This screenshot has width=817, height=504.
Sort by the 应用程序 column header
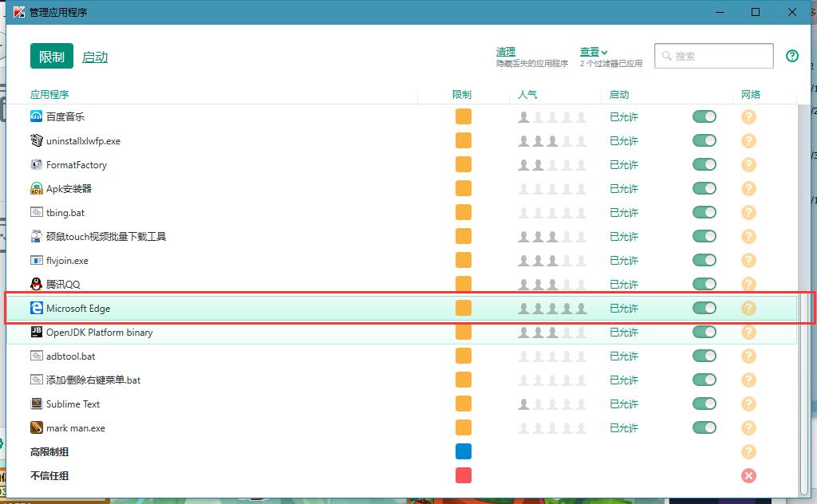(49, 94)
